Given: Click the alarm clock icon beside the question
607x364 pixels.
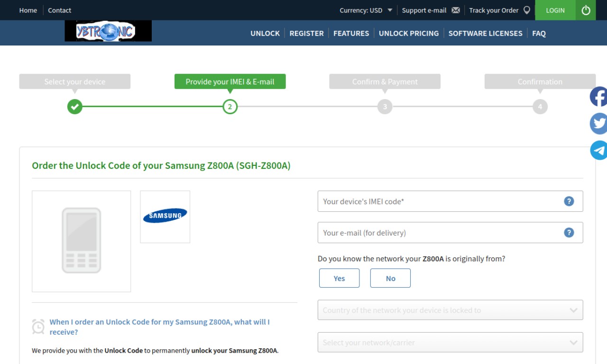Looking at the screenshot, I should [38, 327].
